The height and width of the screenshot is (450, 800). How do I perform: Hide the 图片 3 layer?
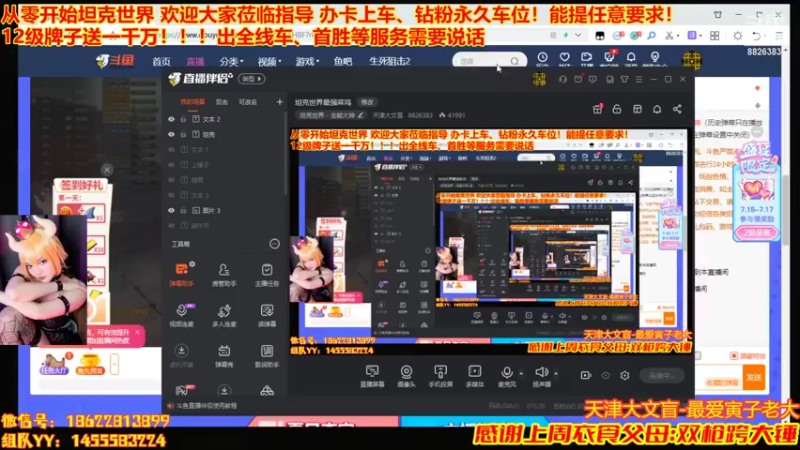click(x=171, y=210)
